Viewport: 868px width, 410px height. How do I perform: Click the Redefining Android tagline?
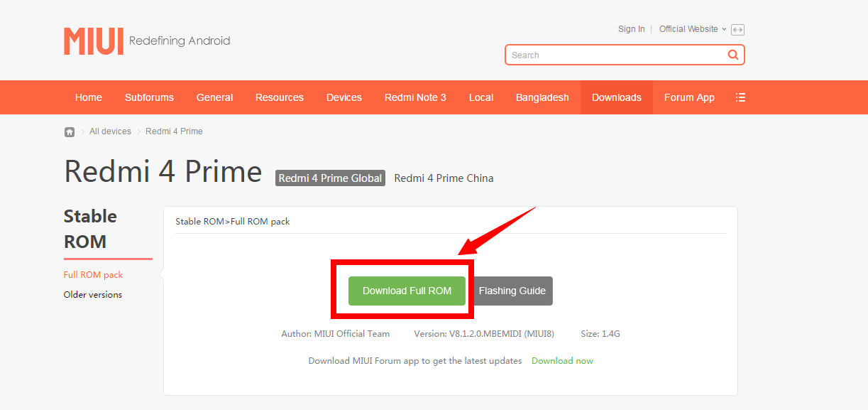[180, 41]
